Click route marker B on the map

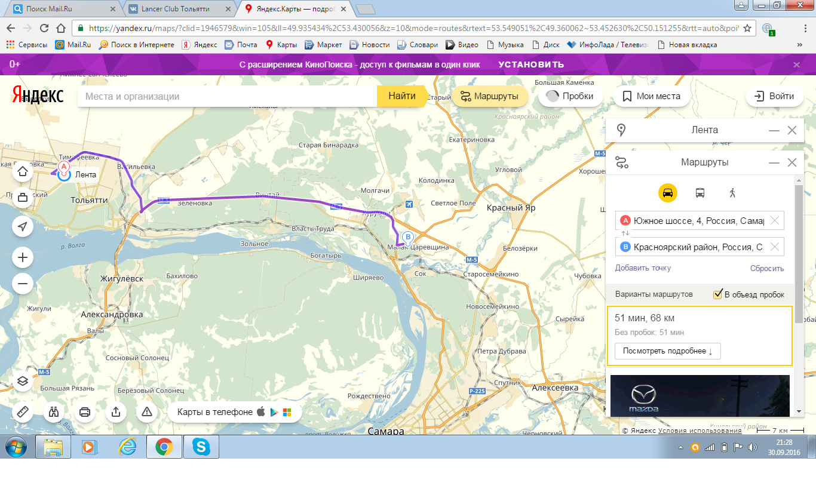pyautogui.click(x=408, y=237)
